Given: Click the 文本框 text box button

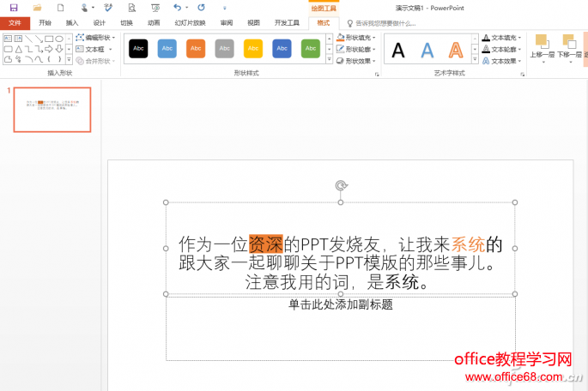Looking at the screenshot, I should pyautogui.click(x=93, y=50).
